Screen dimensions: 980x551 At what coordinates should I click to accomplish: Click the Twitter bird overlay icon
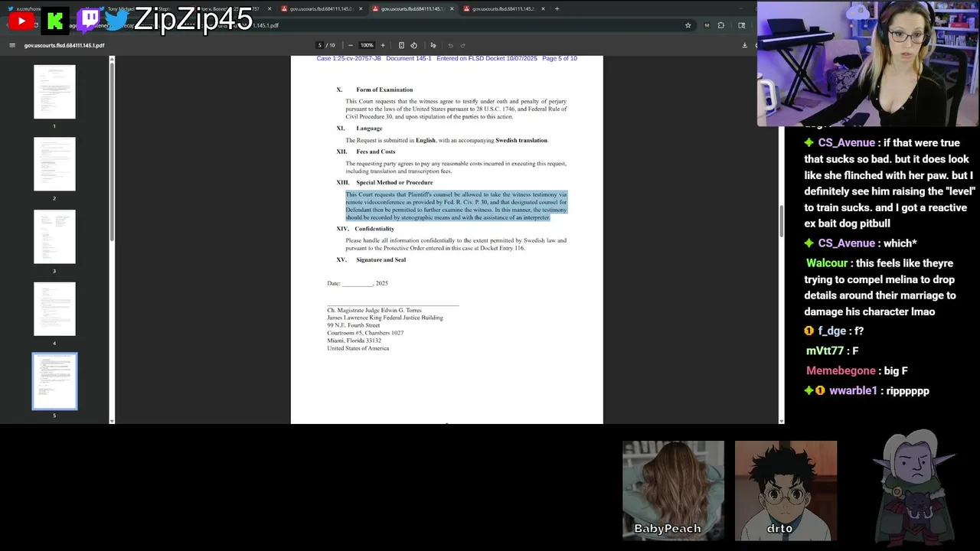[116, 20]
